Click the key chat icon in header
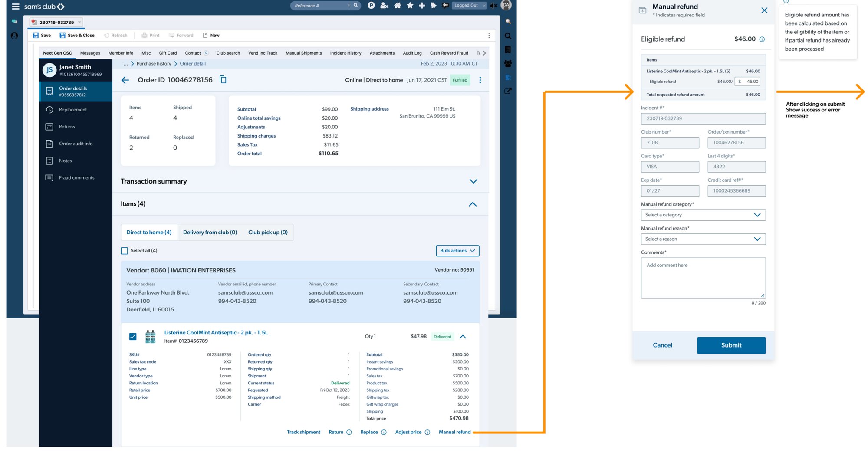The height and width of the screenshot is (459, 868). tap(445, 6)
